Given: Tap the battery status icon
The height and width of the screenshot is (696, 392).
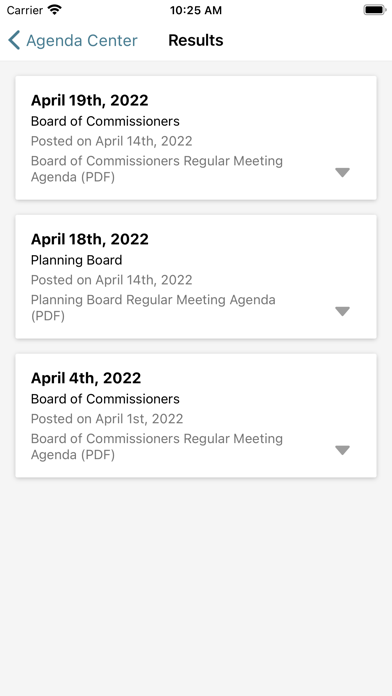Looking at the screenshot, I should pos(375,10).
